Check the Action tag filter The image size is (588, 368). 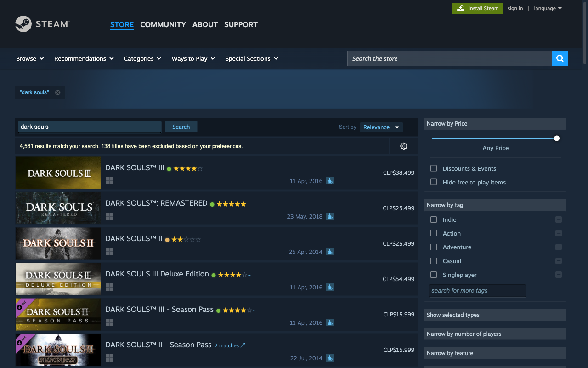[434, 233]
